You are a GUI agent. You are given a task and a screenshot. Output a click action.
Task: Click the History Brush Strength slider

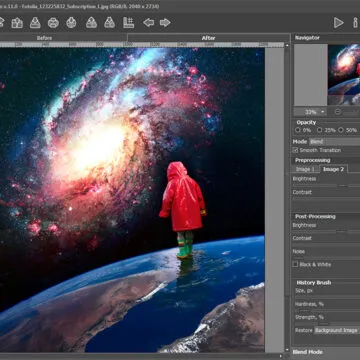click(x=326, y=323)
